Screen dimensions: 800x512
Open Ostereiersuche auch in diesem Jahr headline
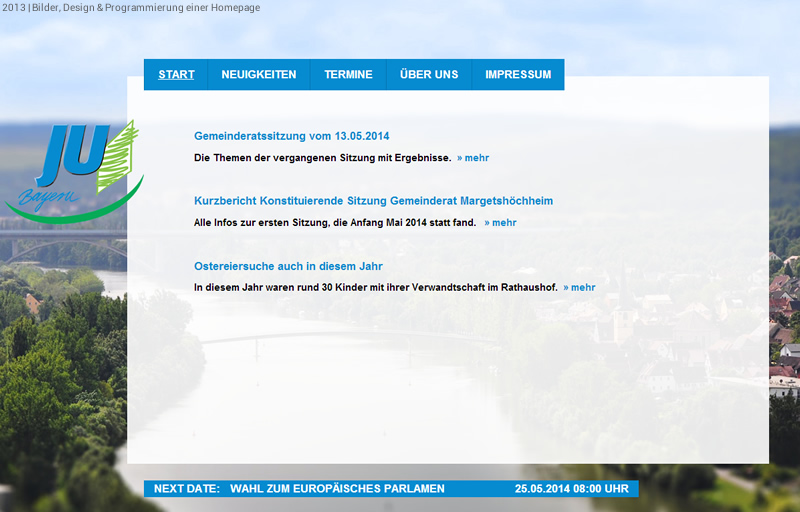pos(288,266)
